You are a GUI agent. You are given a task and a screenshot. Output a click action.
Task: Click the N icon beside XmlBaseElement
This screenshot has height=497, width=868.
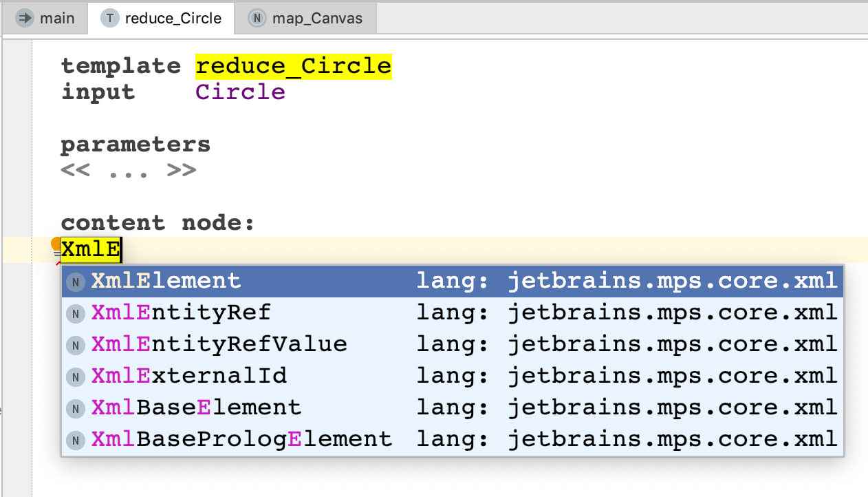point(76,408)
